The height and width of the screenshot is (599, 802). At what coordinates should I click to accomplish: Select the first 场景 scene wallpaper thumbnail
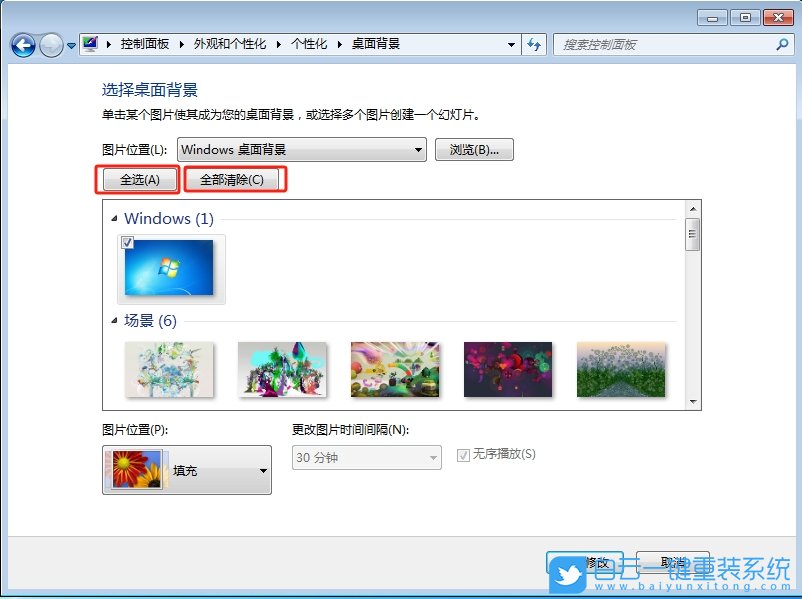[x=168, y=369]
